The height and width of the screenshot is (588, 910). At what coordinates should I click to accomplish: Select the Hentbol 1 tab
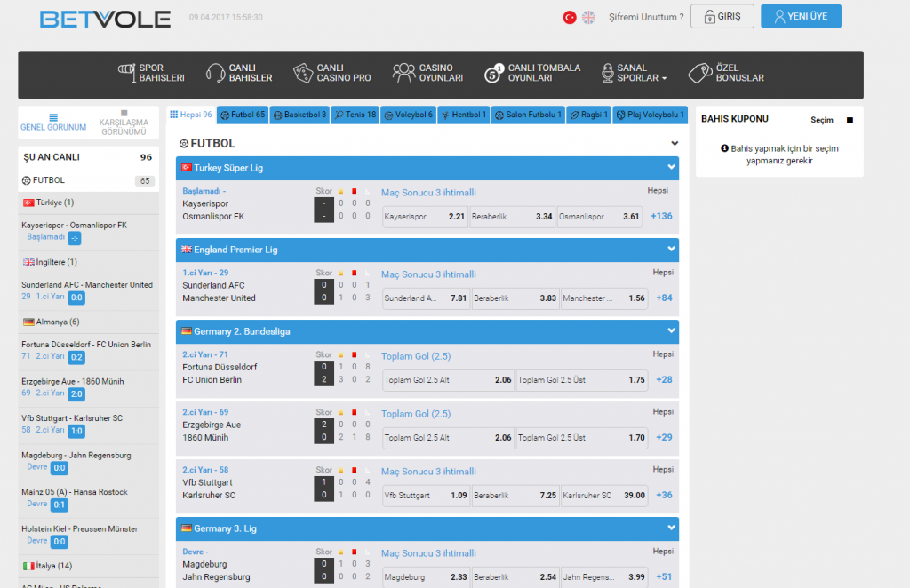click(x=464, y=115)
